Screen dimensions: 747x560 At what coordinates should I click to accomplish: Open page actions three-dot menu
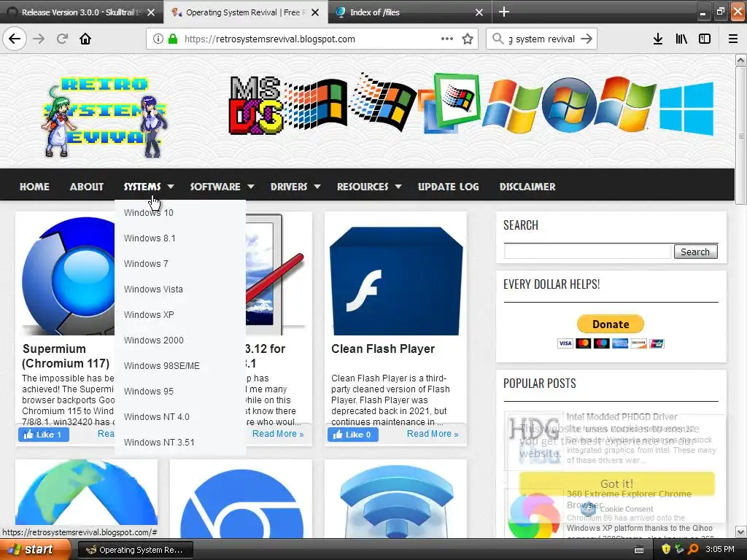[x=447, y=39]
